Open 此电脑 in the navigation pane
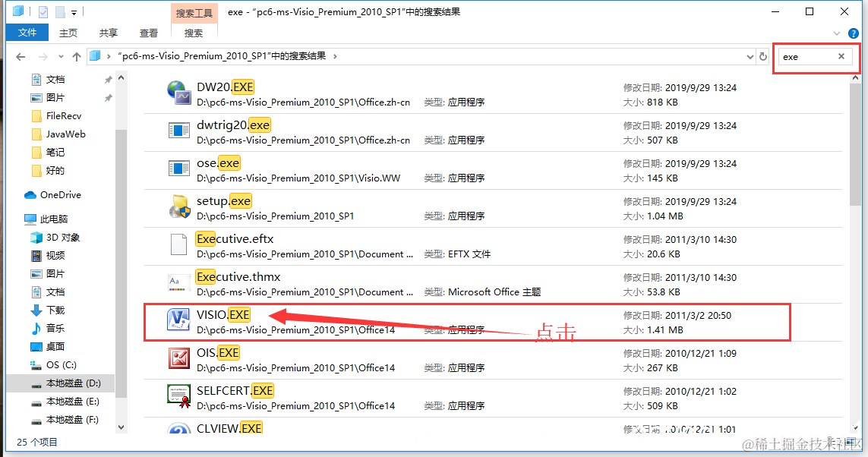Image resolution: width=868 pixels, height=457 pixels. coord(46,219)
